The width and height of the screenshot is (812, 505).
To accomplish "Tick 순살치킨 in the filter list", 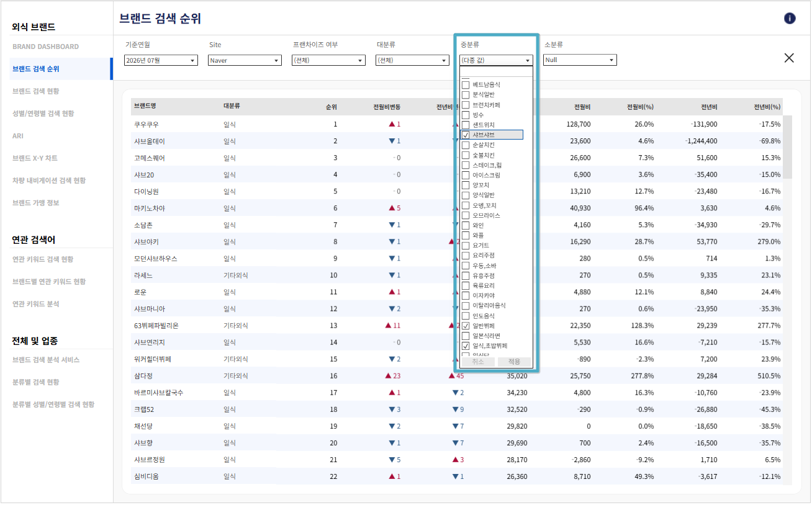I will point(466,145).
